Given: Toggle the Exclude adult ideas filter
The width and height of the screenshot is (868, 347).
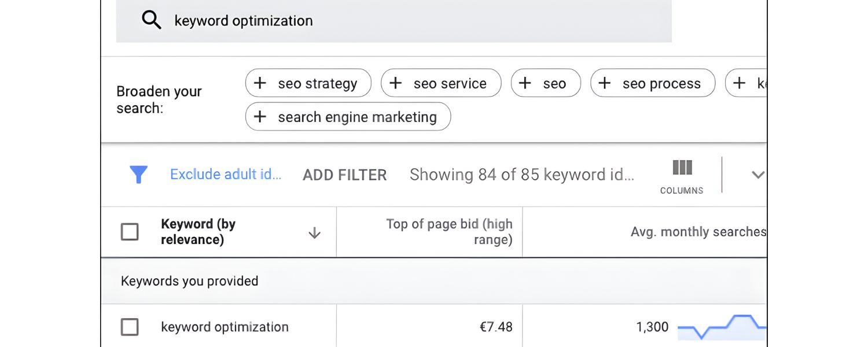Looking at the screenshot, I should point(226,174).
